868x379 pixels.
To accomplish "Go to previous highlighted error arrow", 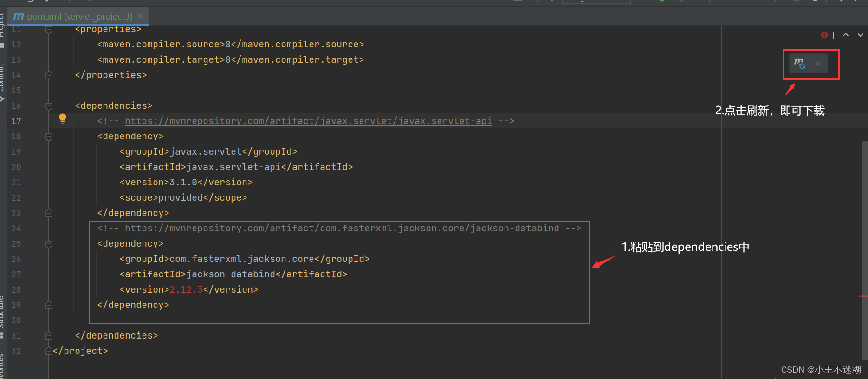I will 846,35.
